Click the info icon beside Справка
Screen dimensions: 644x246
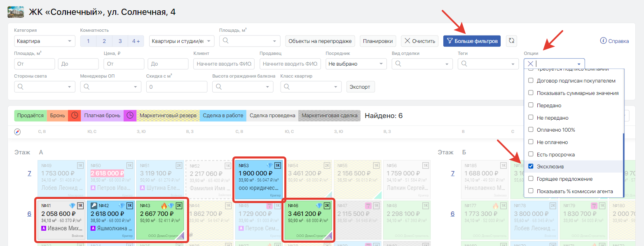[603, 41]
